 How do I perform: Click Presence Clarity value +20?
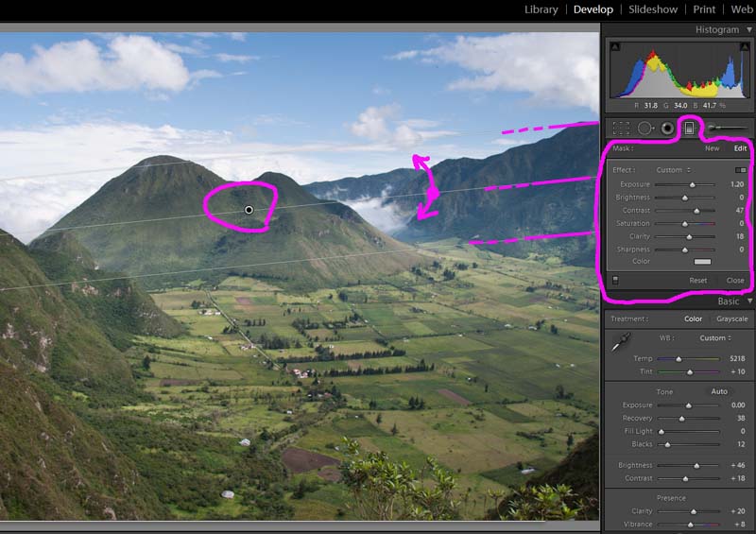738,511
